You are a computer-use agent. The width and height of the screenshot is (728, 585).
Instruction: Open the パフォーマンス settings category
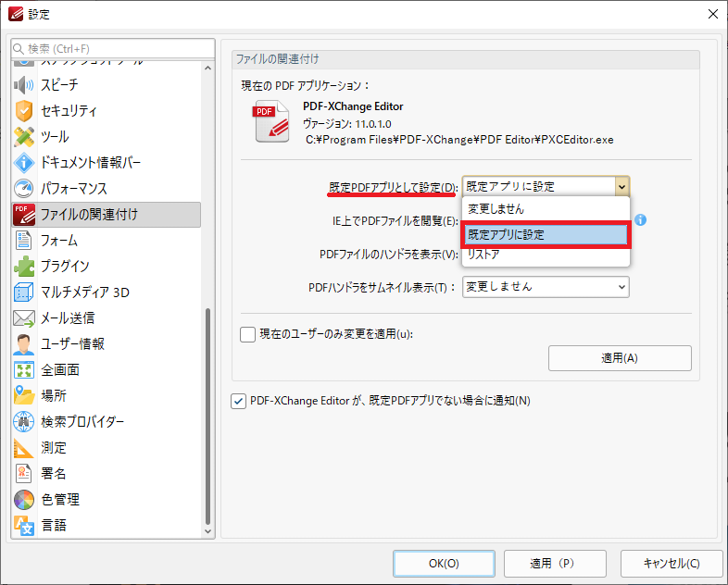(107, 188)
